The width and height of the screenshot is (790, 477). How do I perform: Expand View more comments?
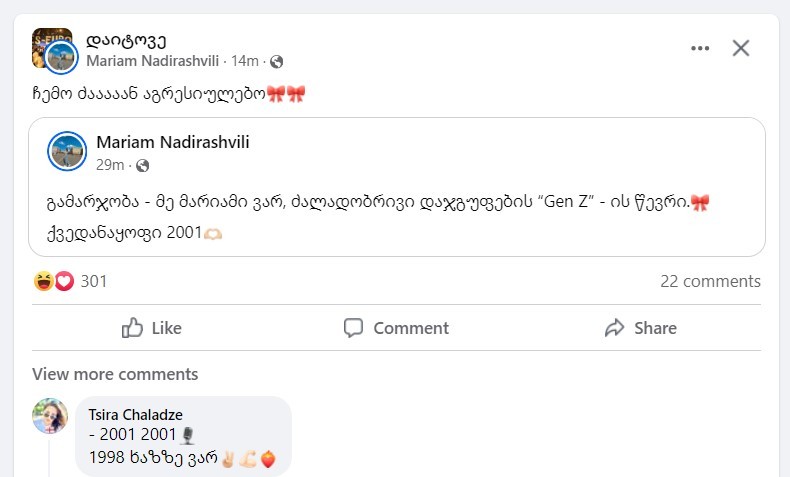(115, 374)
